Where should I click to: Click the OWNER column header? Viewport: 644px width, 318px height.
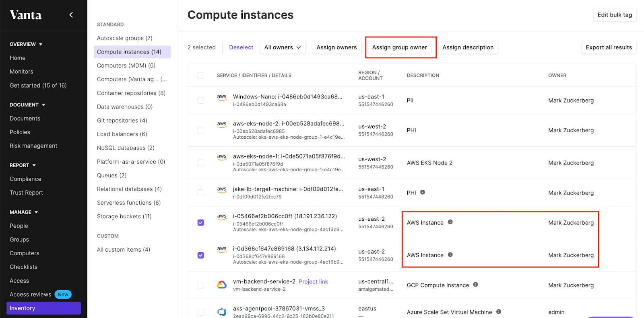click(x=557, y=76)
